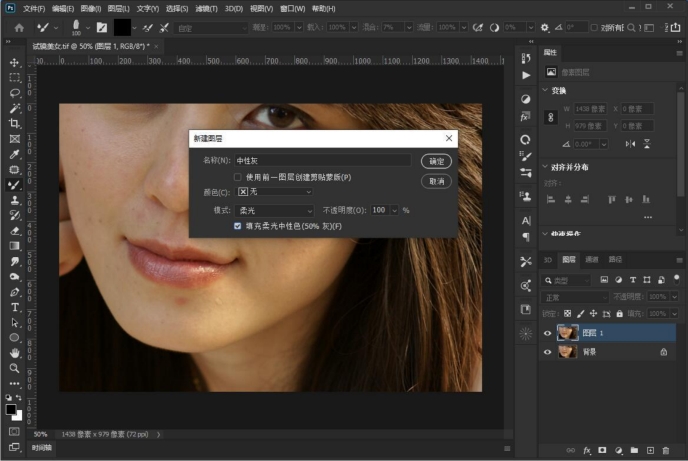Select the Rectangular Marquee tool
The width and height of the screenshot is (688, 461).
[14, 78]
